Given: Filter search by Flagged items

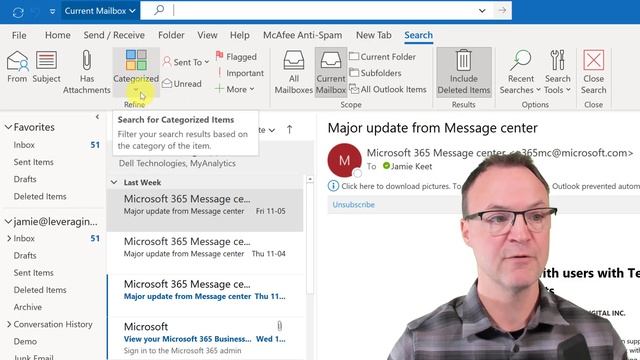Looking at the screenshot, I should tap(236, 57).
